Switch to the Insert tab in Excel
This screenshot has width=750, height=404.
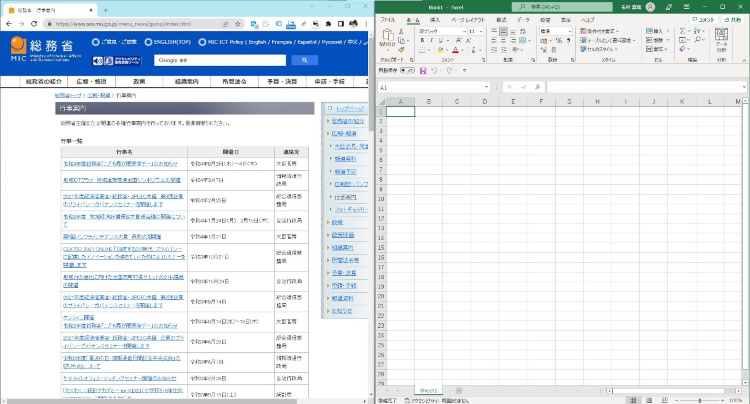[x=434, y=20]
